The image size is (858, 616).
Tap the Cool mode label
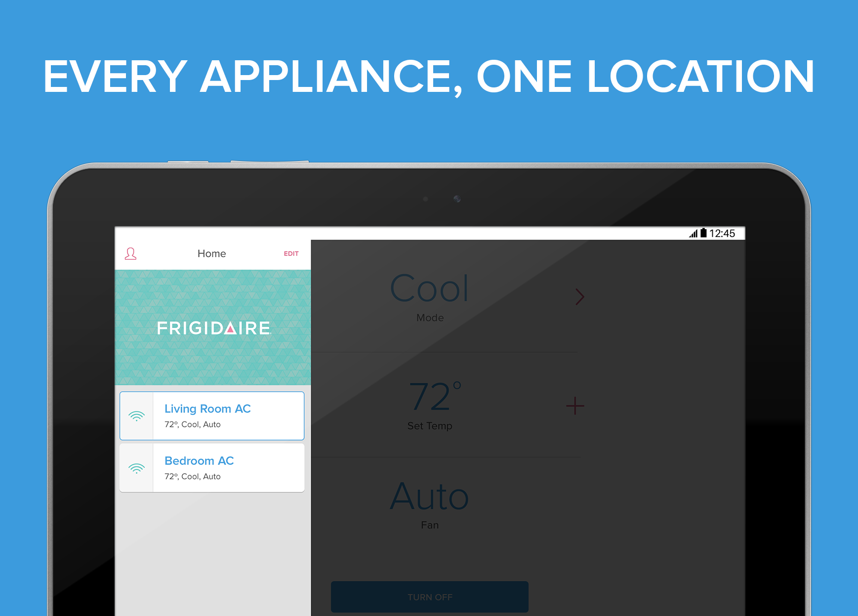click(x=429, y=289)
